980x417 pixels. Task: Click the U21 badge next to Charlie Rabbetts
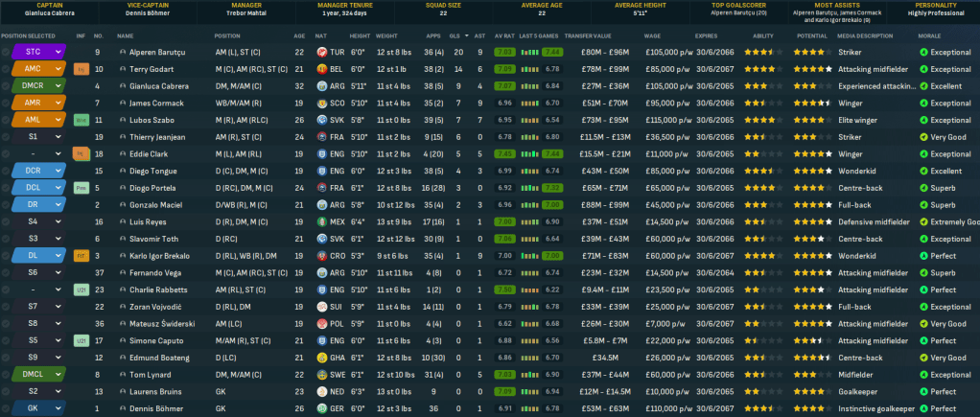coord(82,288)
